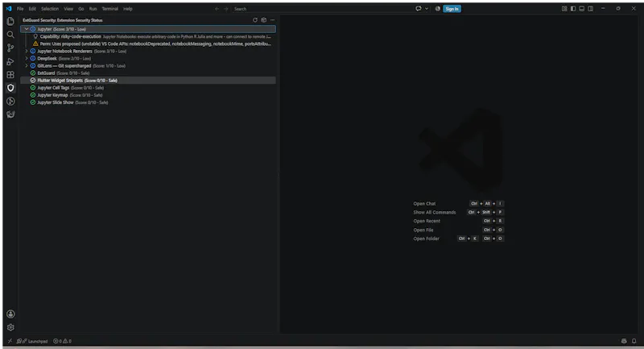Screen dimensions: 644x349
Task: Click the 'Show All Commands' shortcut label
Action: (x=435, y=212)
